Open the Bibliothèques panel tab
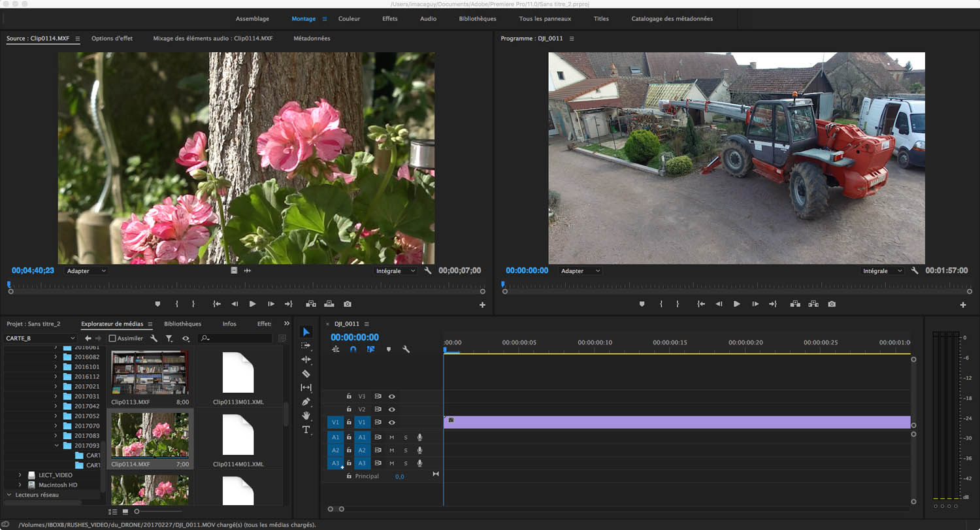This screenshot has width=980, height=530. [x=182, y=324]
